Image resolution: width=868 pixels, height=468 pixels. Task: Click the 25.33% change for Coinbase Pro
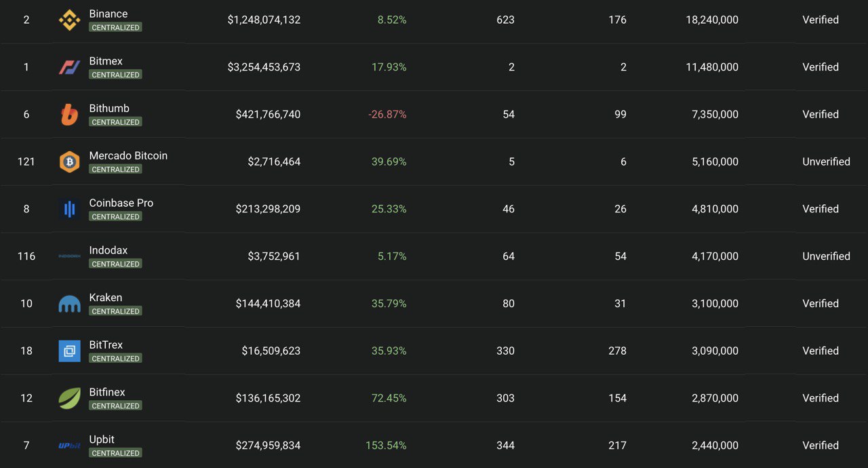tap(389, 209)
